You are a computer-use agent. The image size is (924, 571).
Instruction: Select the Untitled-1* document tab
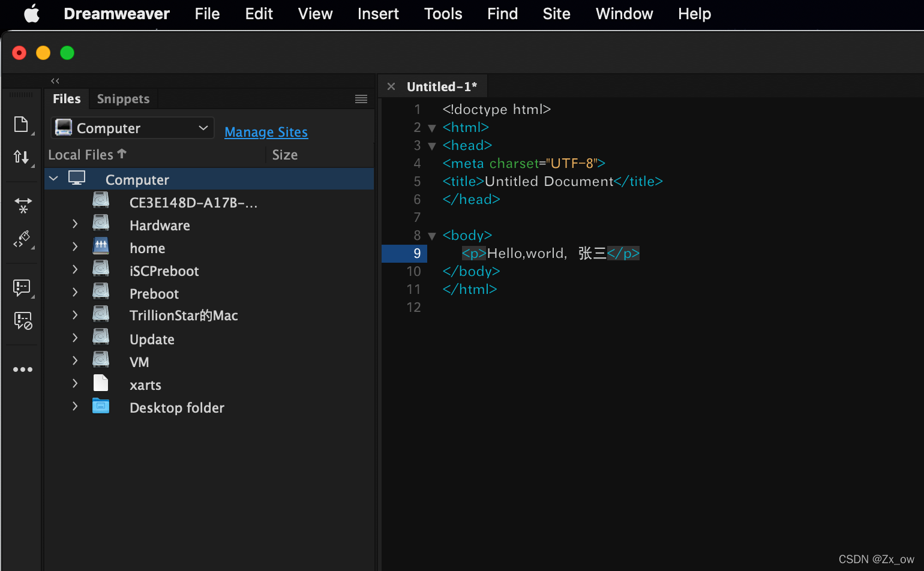(442, 86)
